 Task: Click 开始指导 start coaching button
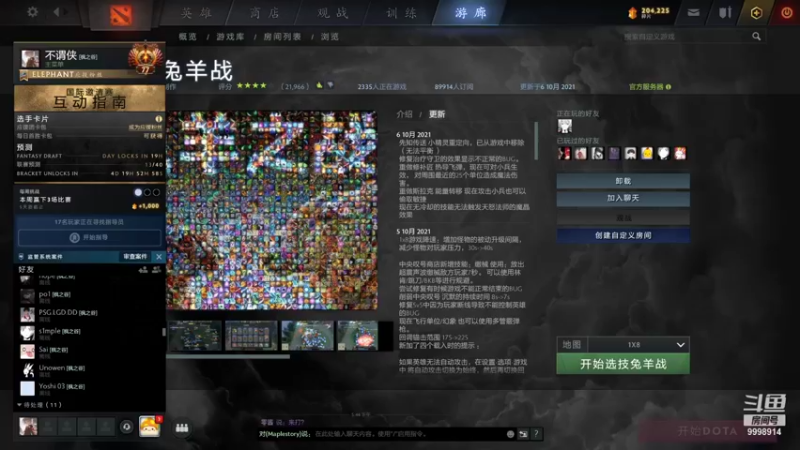[90, 237]
